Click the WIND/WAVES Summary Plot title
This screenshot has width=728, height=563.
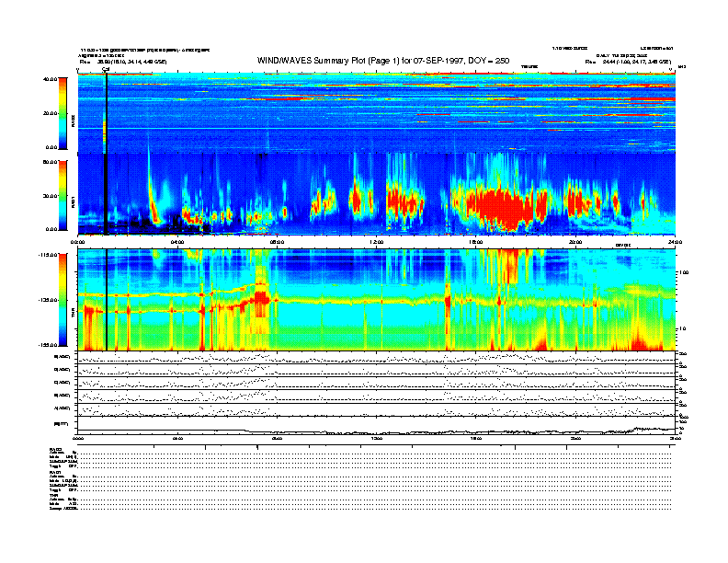(383, 61)
